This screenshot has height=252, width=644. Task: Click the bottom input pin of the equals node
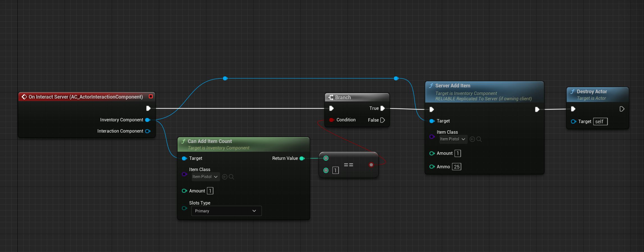(326, 170)
